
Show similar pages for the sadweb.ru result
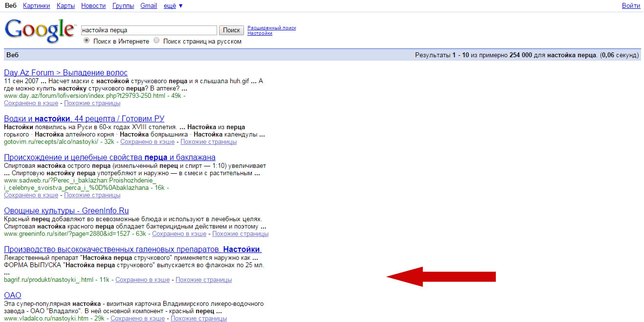tap(92, 195)
